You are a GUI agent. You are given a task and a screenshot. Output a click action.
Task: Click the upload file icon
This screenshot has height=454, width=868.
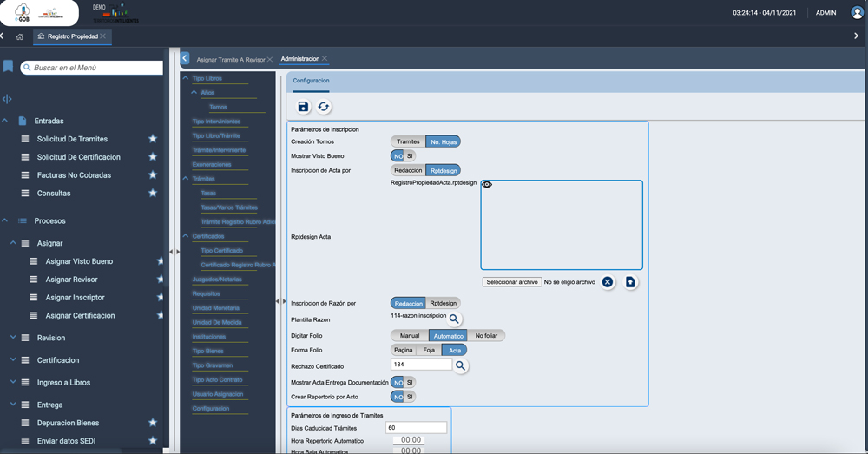click(x=630, y=282)
